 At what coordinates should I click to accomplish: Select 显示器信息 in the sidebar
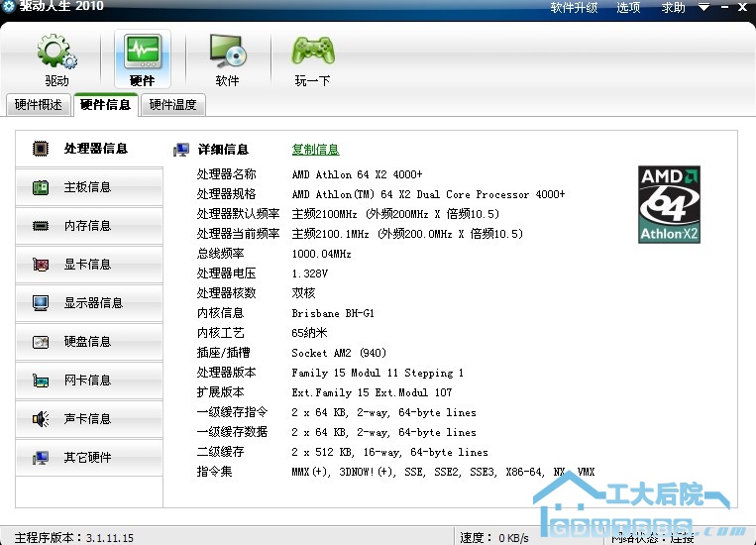pyautogui.click(x=90, y=303)
